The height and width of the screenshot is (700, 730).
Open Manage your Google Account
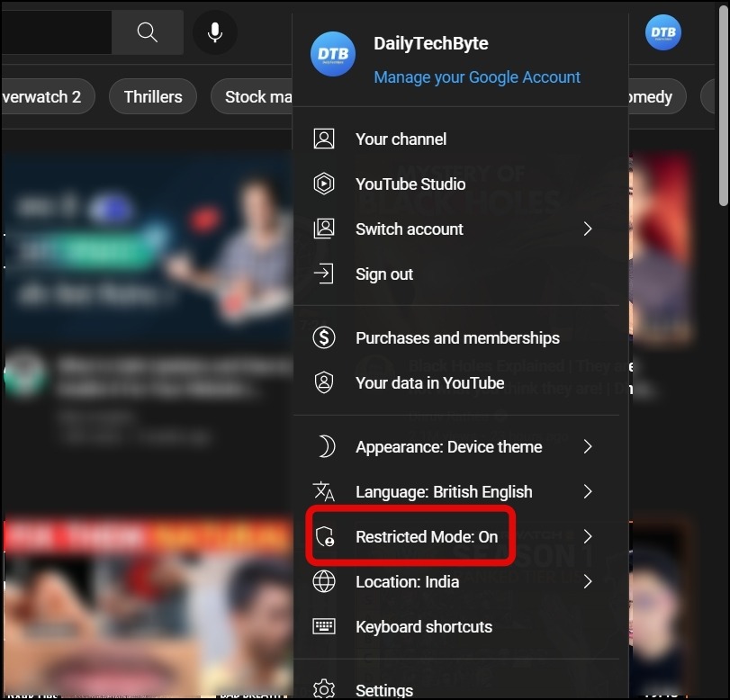tap(477, 77)
